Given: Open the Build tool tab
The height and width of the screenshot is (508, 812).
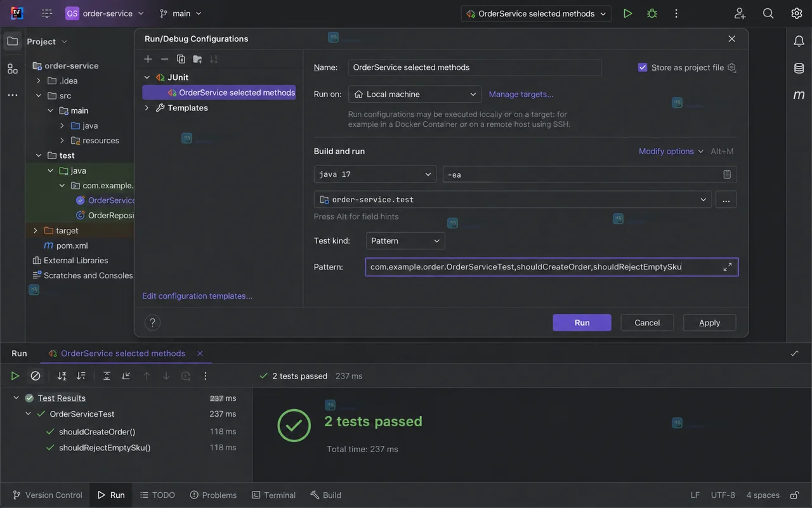Looking at the screenshot, I should (x=325, y=495).
